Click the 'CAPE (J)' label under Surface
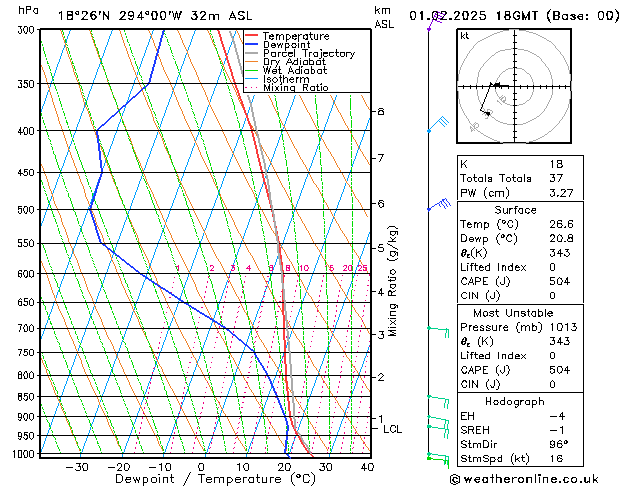 (x=485, y=281)
